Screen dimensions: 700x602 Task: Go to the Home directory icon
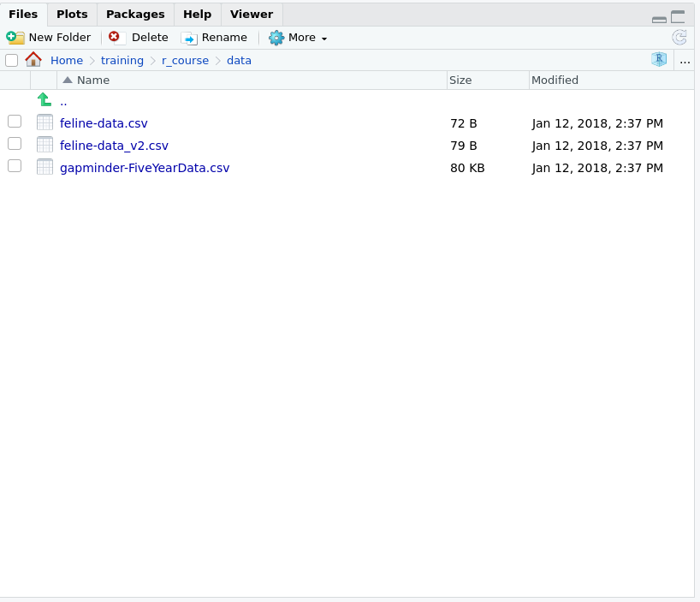tap(33, 60)
